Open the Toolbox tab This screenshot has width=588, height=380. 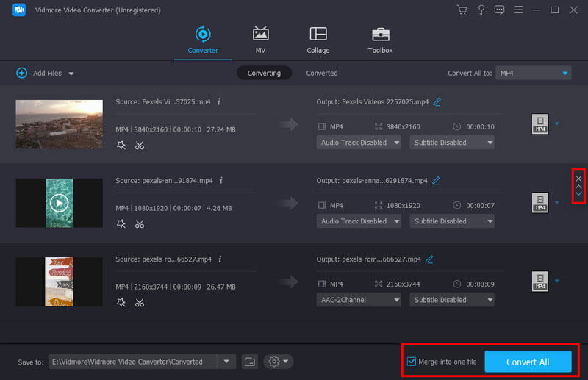click(x=380, y=40)
